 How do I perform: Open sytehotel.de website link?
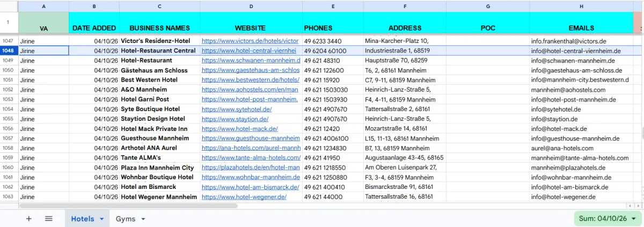[237, 109]
